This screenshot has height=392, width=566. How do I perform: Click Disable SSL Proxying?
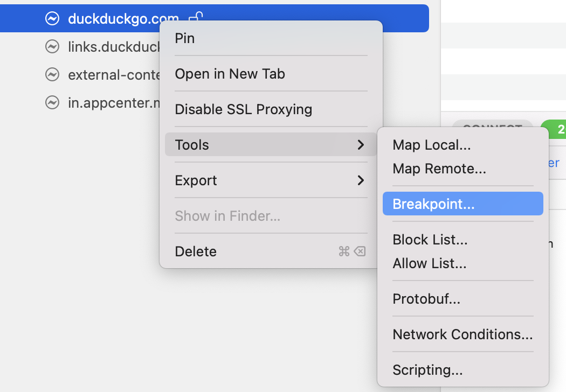[271, 109]
